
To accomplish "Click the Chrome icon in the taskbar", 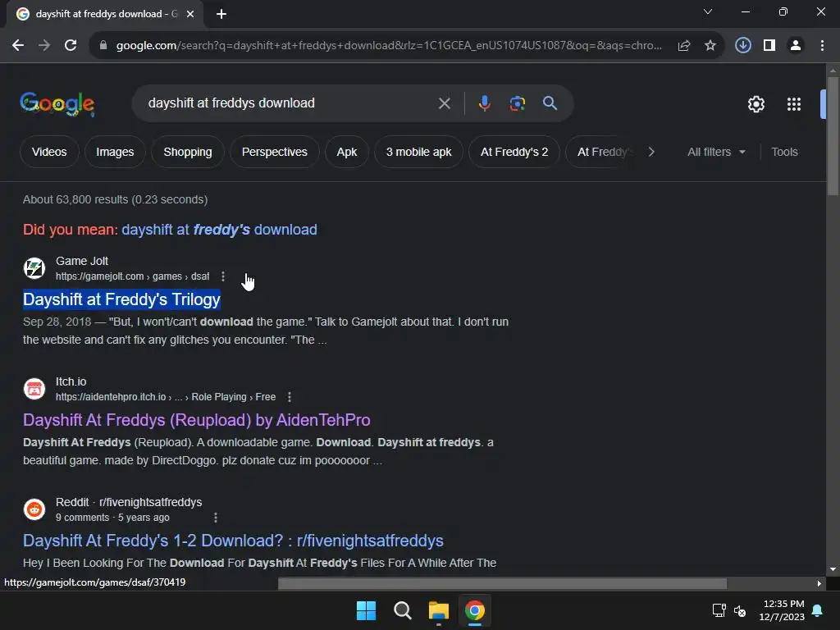I will coord(475,610).
